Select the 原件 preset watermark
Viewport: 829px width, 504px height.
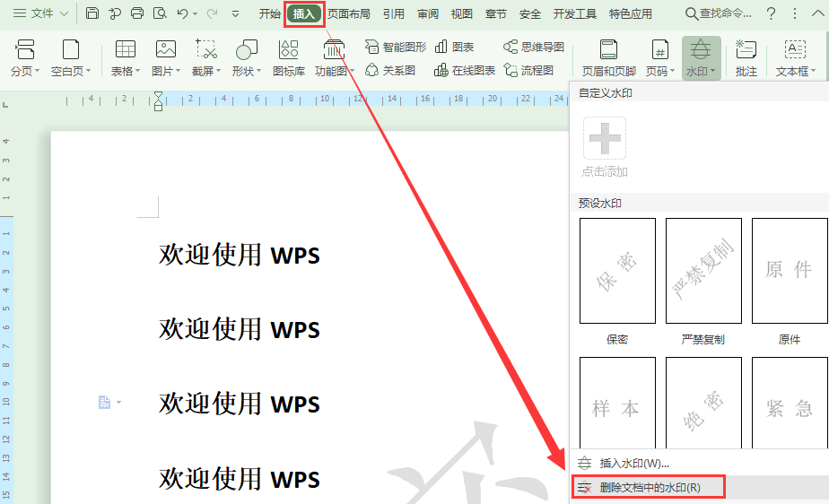(790, 271)
